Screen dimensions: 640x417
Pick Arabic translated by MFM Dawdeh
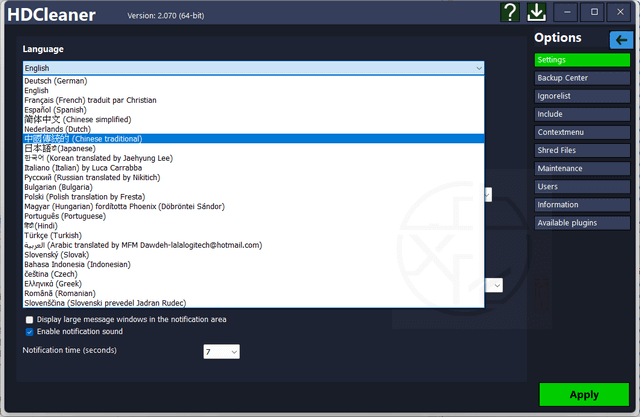point(253,245)
